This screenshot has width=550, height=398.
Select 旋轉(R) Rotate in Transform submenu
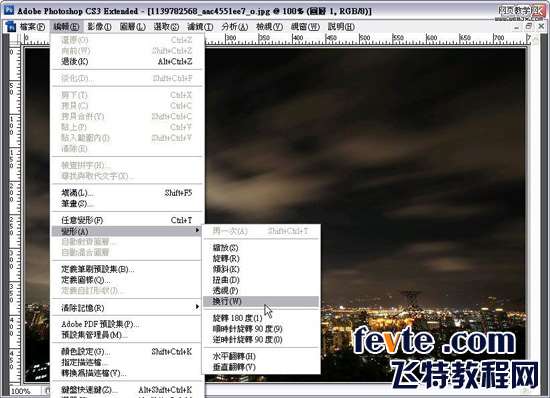click(261, 258)
